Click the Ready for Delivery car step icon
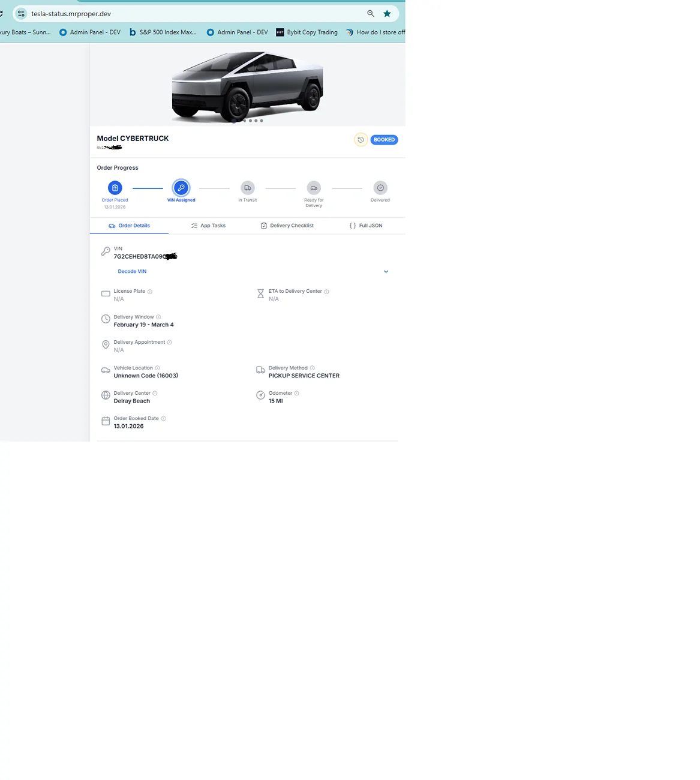The image size is (700, 780). coord(314,188)
